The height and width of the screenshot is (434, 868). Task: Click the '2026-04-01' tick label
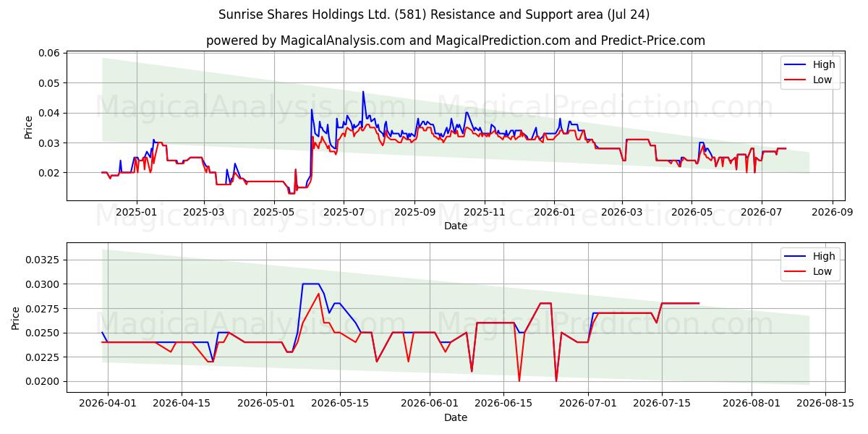tap(107, 404)
